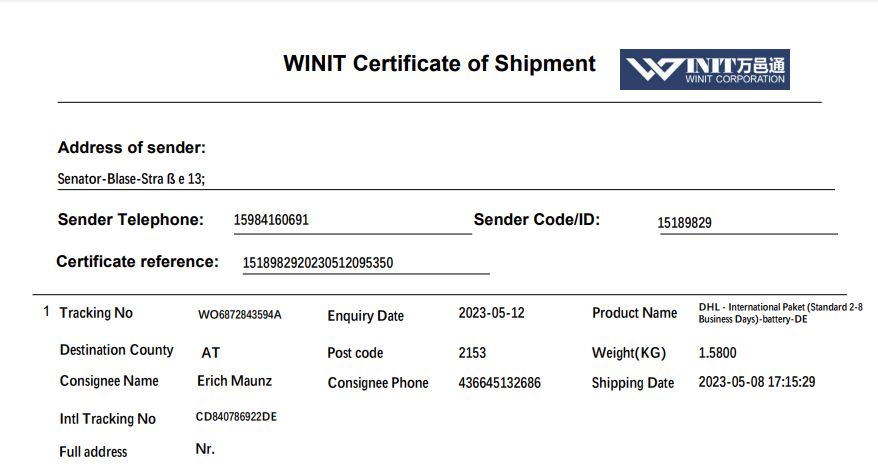
Task: Click the post code value 2153
Action: tap(472, 353)
